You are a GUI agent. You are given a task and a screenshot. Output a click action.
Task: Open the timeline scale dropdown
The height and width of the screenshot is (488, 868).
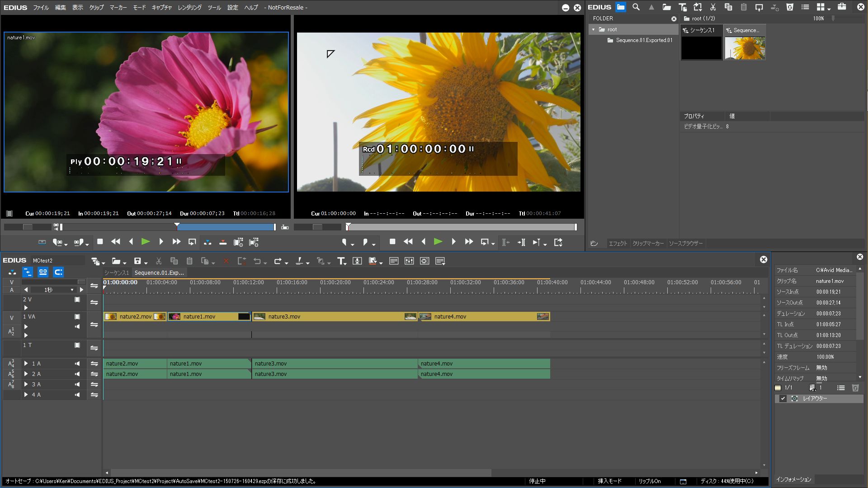click(x=72, y=290)
